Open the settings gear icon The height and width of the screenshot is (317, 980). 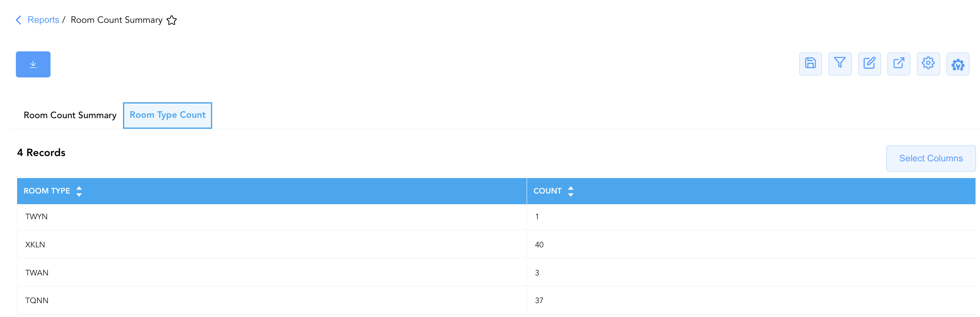pos(928,64)
